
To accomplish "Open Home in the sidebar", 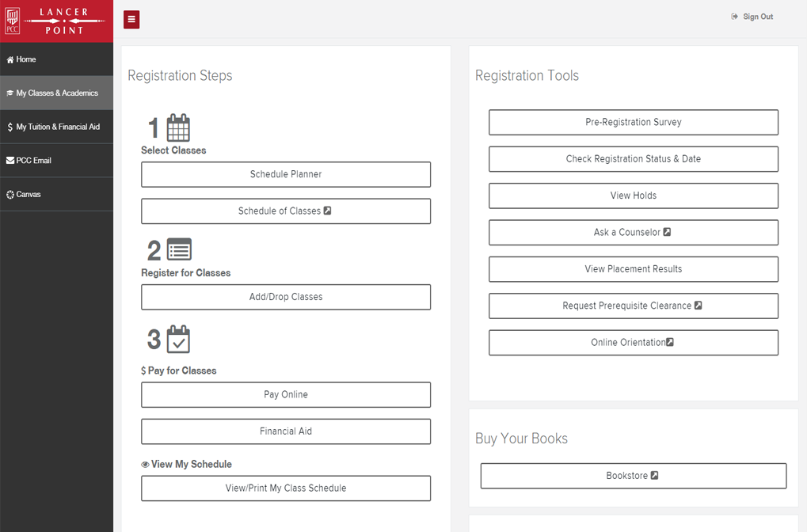I will coord(56,59).
